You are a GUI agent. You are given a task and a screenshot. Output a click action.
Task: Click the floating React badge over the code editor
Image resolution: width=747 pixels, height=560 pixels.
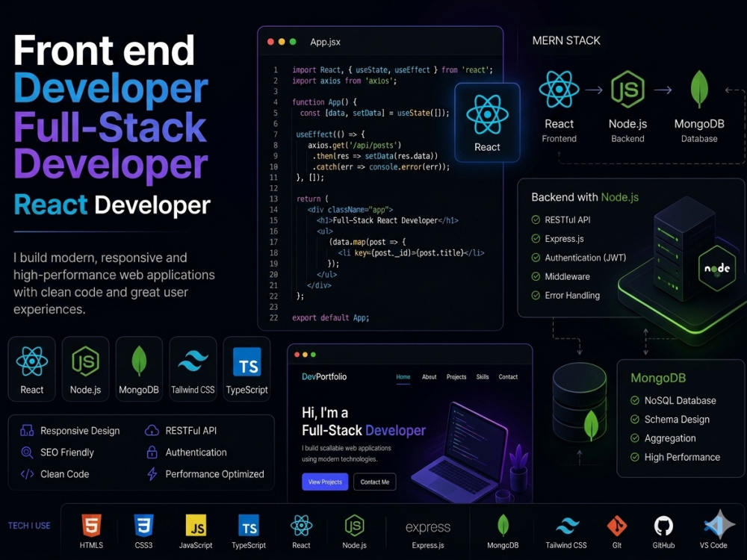[x=487, y=123]
